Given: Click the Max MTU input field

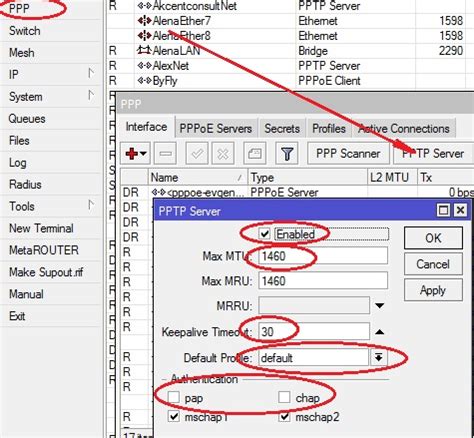Looking at the screenshot, I should click(323, 256).
